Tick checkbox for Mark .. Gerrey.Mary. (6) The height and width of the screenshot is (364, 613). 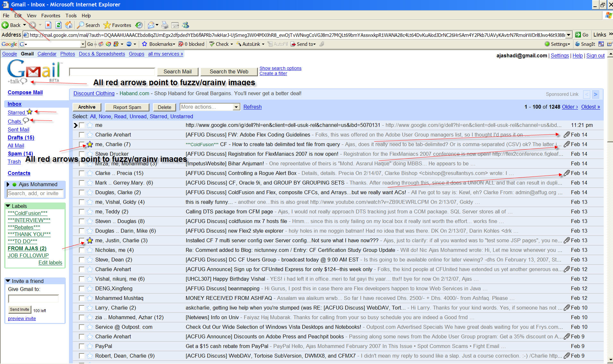click(82, 183)
